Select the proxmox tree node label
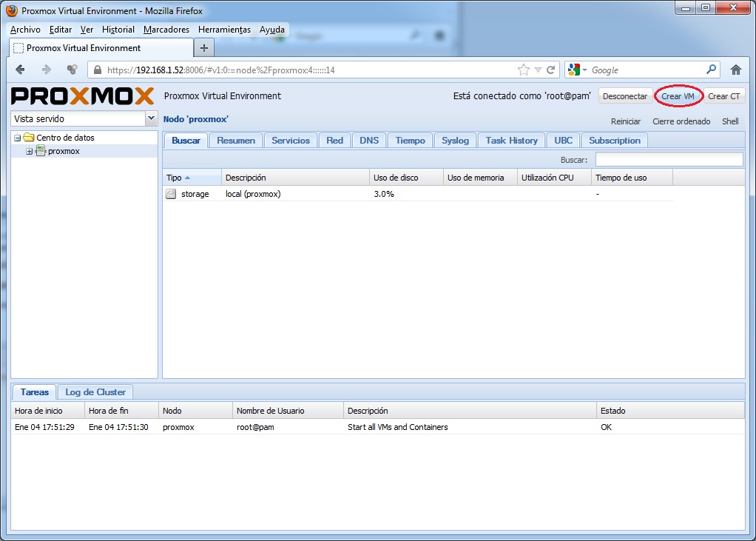This screenshot has width=756, height=541. pos(64,151)
